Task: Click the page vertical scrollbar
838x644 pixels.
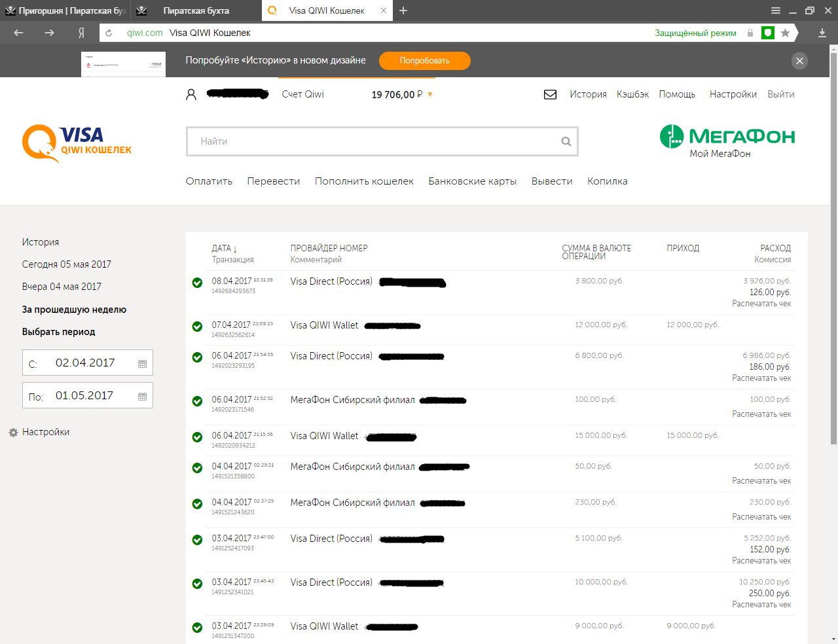Action: point(833,249)
